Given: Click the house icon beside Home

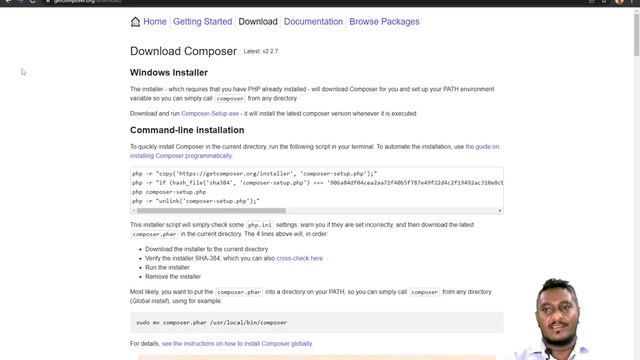Looking at the screenshot, I should [x=135, y=22].
